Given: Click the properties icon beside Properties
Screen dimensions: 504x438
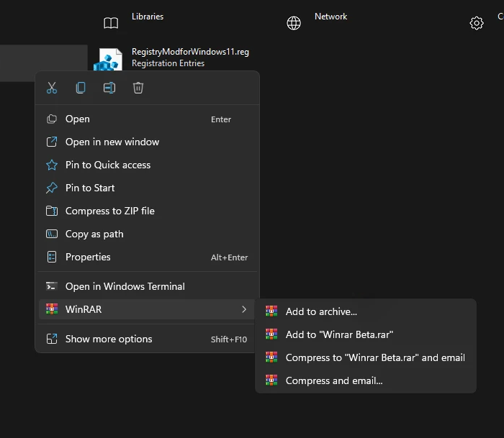Looking at the screenshot, I should click(x=52, y=257).
